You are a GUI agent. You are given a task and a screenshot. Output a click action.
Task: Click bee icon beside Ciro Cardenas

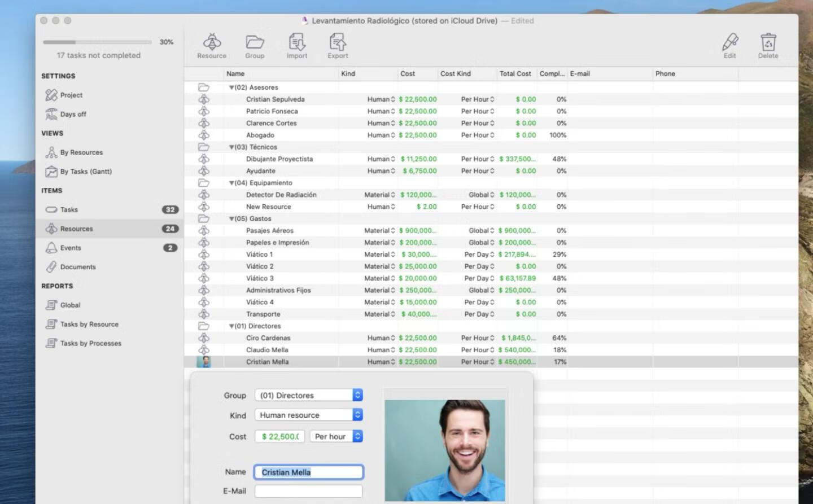click(x=204, y=338)
